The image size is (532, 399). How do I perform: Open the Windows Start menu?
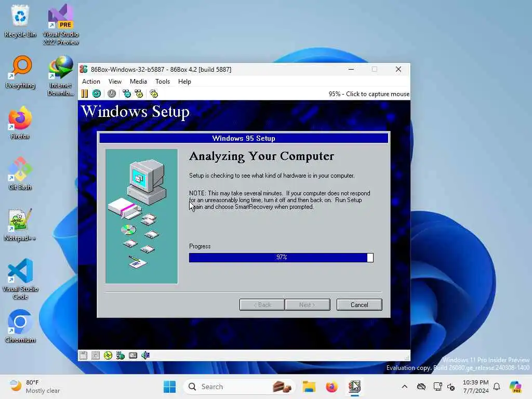click(x=170, y=387)
